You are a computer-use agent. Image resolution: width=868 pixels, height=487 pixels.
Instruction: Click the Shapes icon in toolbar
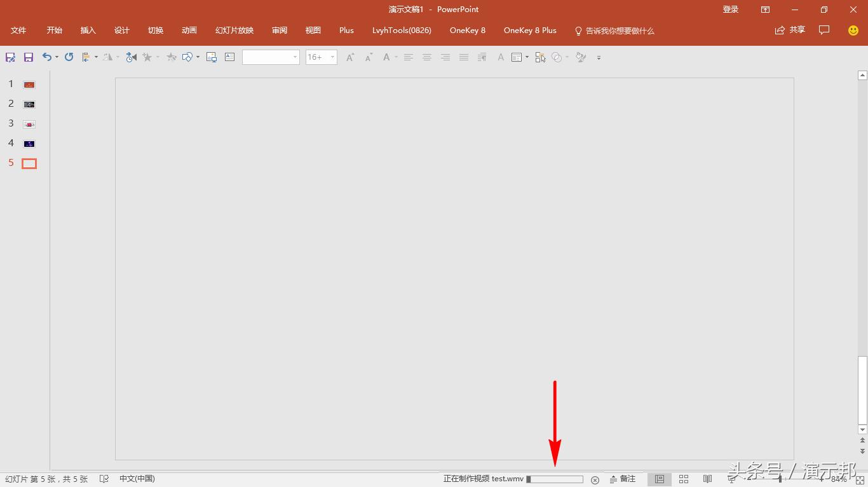pos(187,57)
